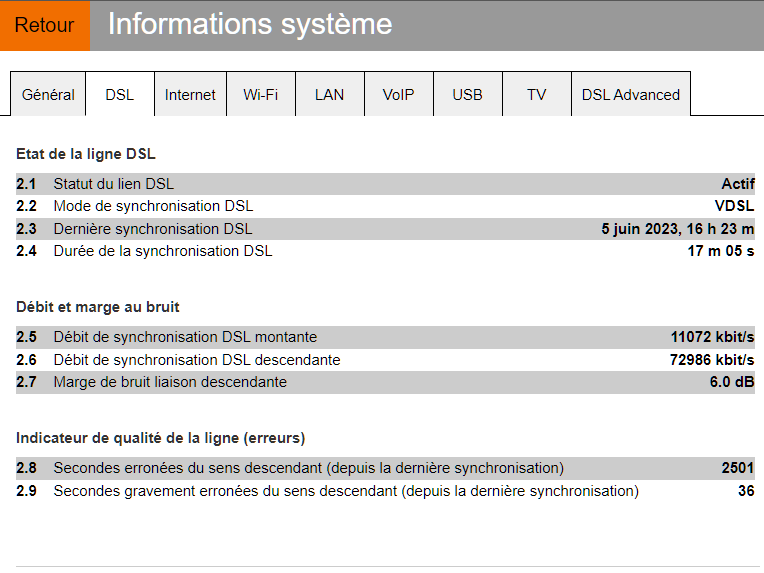Click the errored seconds count 2501
This screenshot has height=573, width=764.
(738, 468)
